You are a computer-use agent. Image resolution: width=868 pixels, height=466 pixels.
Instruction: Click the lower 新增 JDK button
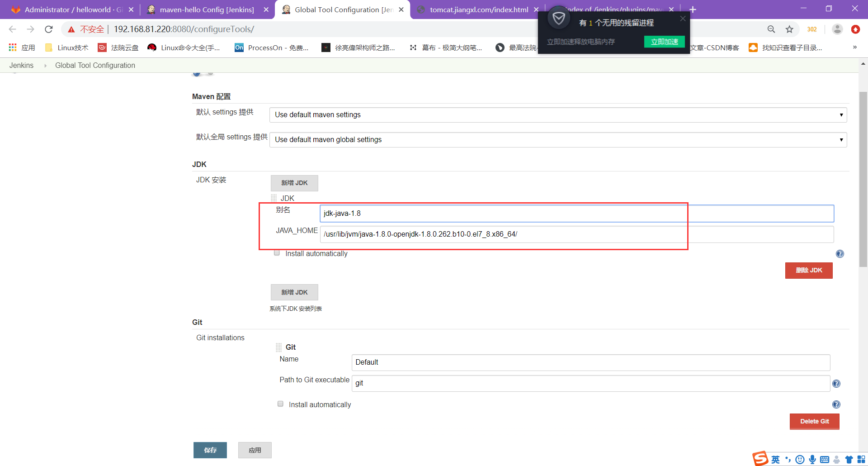(294, 292)
